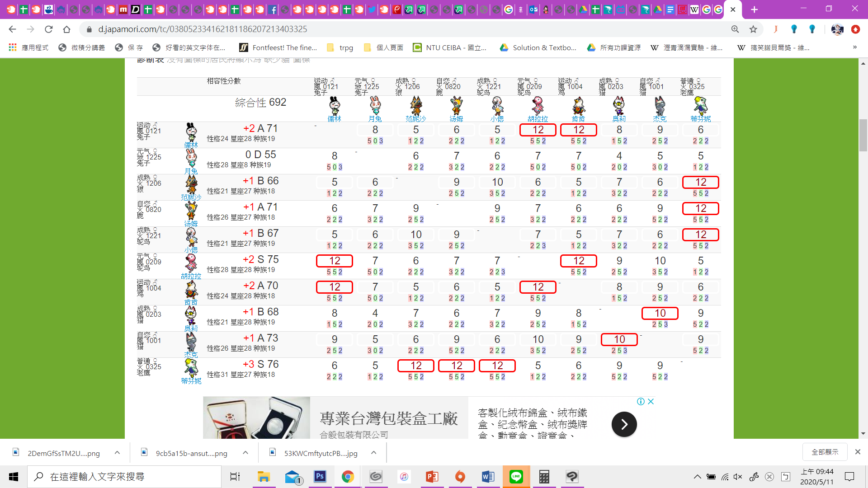Click 胡拉拉 villager icon in header row
This screenshot has height=488, width=868.
538,106
